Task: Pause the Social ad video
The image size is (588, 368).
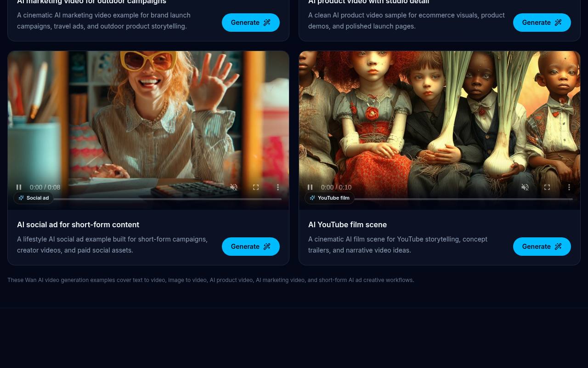Action: pos(19,187)
